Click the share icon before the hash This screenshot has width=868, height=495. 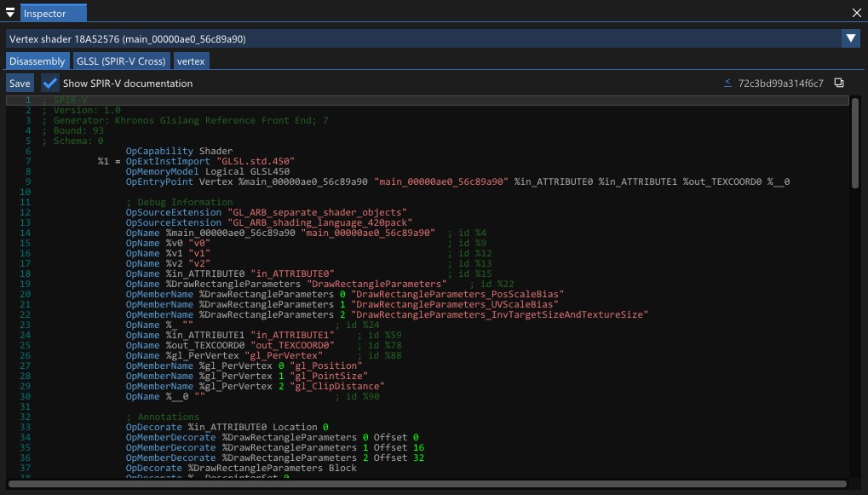pos(727,83)
